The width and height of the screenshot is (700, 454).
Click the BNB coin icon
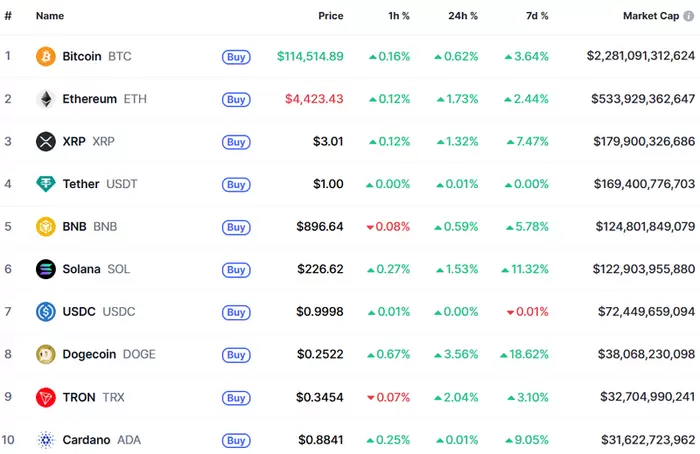click(45, 227)
